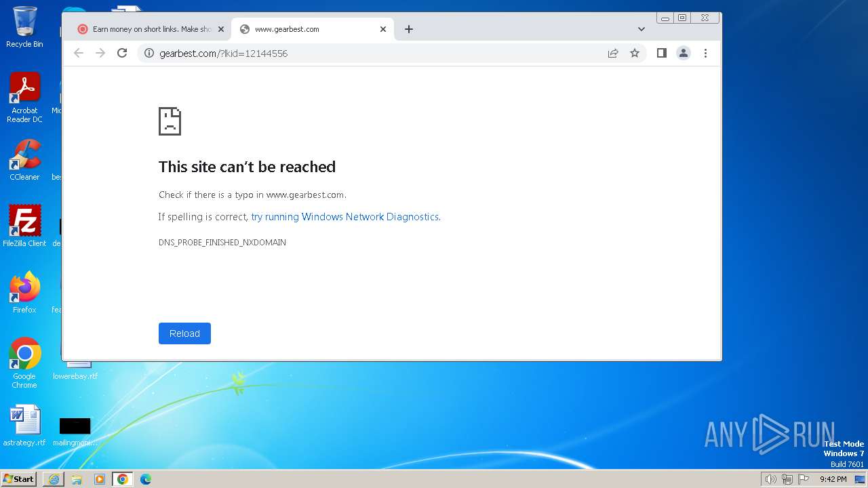
Task: Open the volume speaker tray icon
Action: 770,479
